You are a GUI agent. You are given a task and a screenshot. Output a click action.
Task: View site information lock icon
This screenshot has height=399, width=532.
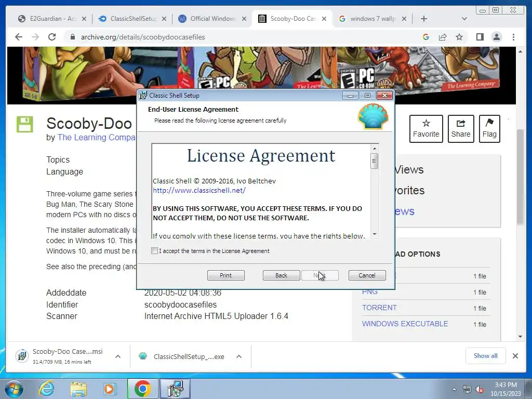tap(72, 37)
